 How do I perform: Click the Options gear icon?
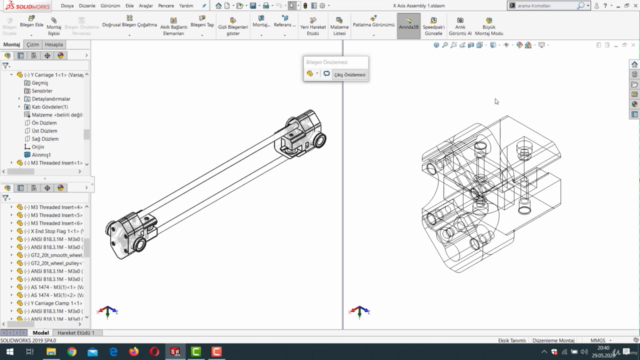[322, 6]
